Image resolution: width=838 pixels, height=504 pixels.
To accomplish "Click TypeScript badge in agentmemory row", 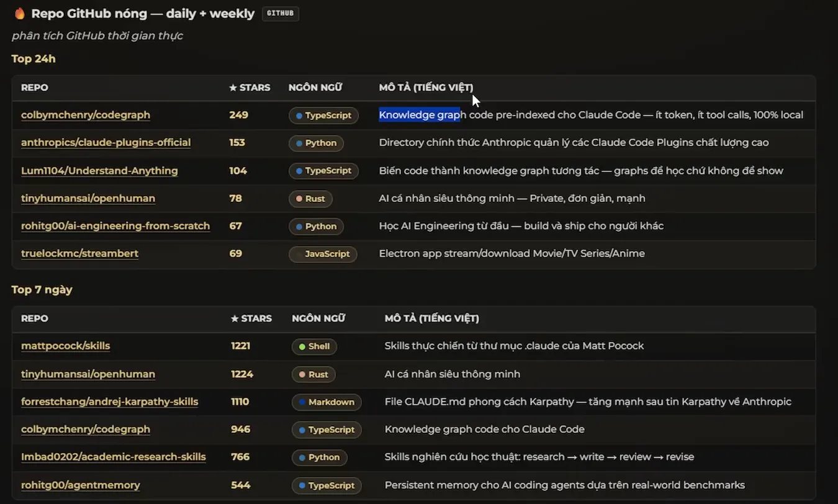I will 327,485.
